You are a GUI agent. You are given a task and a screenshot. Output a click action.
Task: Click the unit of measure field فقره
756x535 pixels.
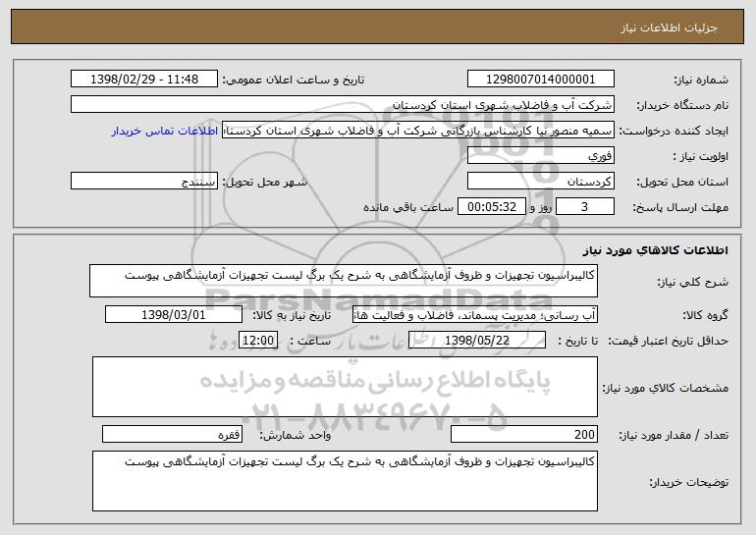(172, 434)
